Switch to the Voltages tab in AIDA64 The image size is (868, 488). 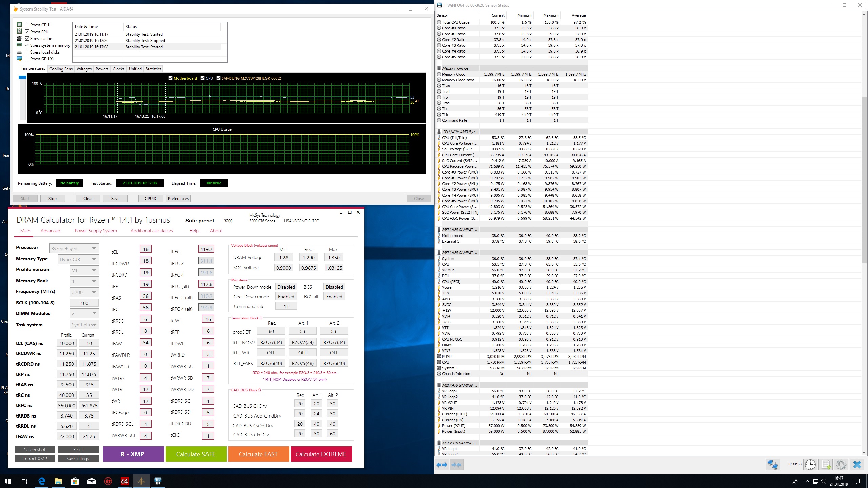[x=84, y=69]
